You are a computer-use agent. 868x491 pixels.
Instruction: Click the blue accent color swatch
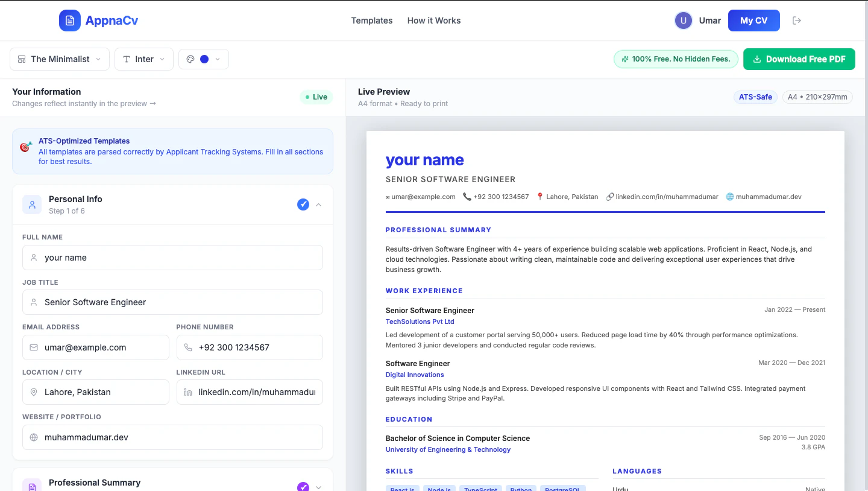[x=204, y=59]
